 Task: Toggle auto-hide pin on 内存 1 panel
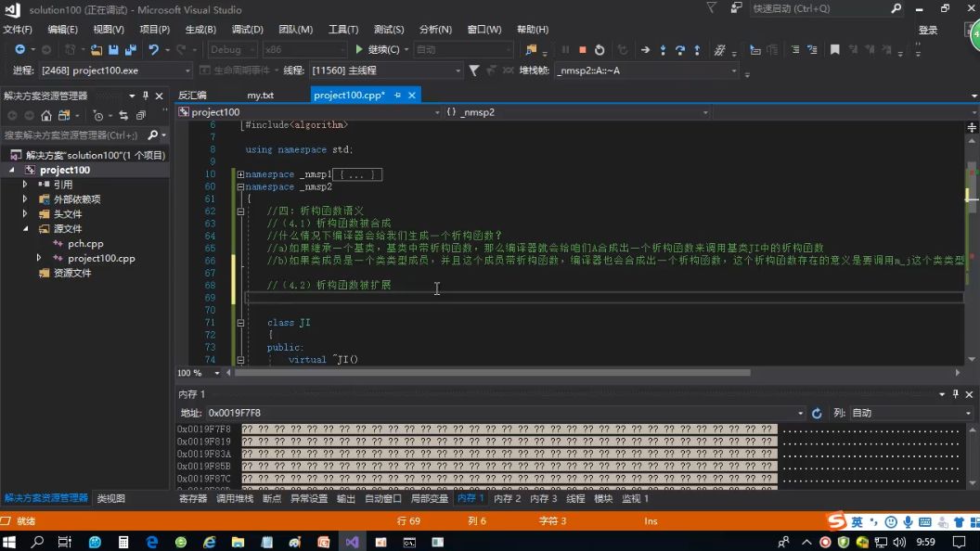[x=955, y=394]
